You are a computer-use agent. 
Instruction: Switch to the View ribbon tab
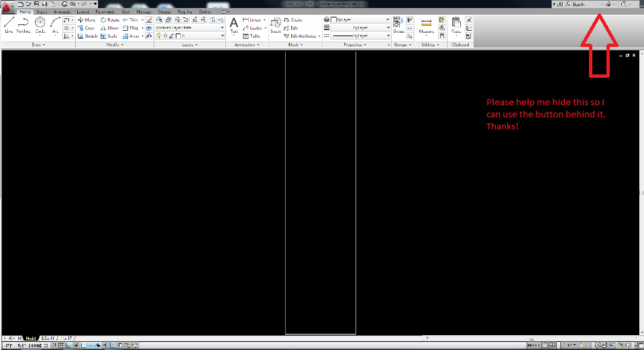[x=125, y=12]
